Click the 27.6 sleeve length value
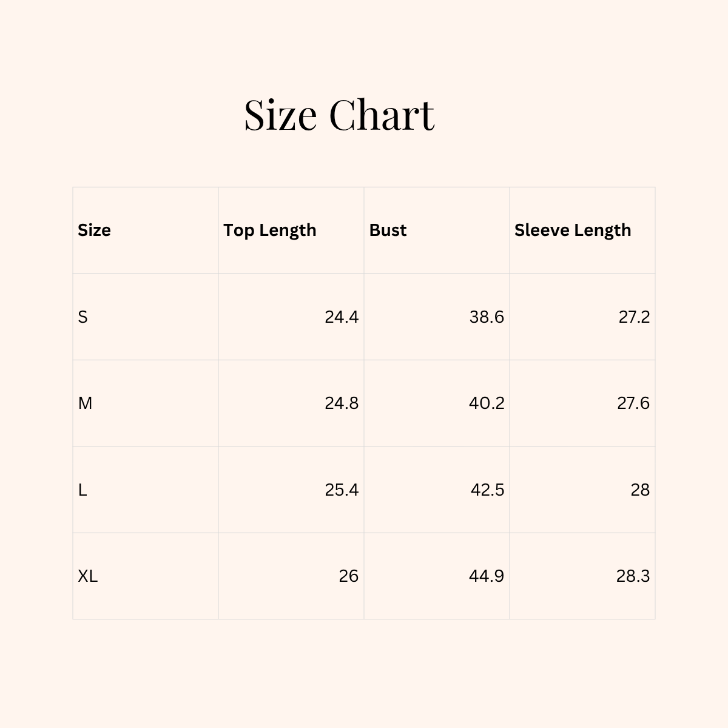 (x=633, y=403)
